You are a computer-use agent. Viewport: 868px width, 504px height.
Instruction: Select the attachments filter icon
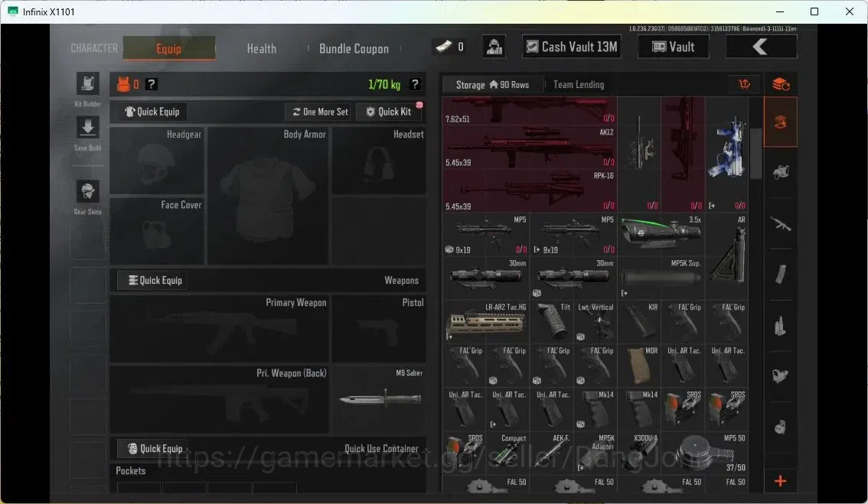[x=781, y=376]
